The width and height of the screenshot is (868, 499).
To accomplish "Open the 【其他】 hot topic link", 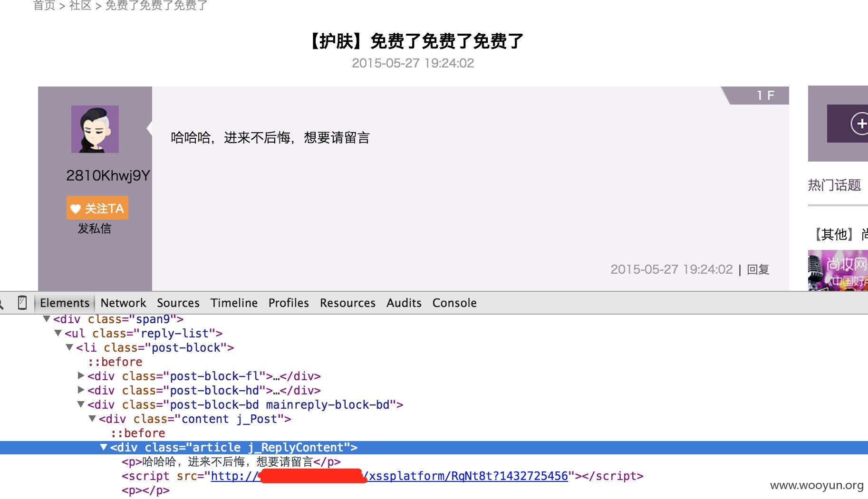I will tap(839, 234).
